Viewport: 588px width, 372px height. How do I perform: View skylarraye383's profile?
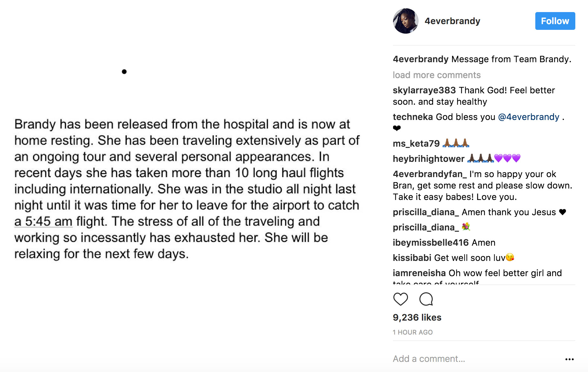tap(424, 90)
